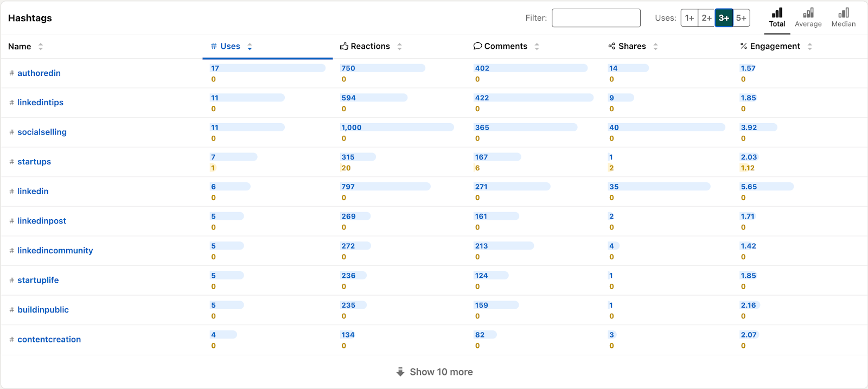This screenshot has height=389, width=868.
Task: Toggle the 2+ uses filter
Action: (707, 17)
